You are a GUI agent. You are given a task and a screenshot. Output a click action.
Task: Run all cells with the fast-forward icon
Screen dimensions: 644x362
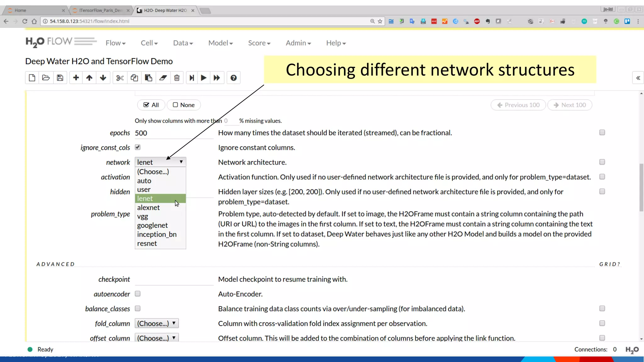217,78
